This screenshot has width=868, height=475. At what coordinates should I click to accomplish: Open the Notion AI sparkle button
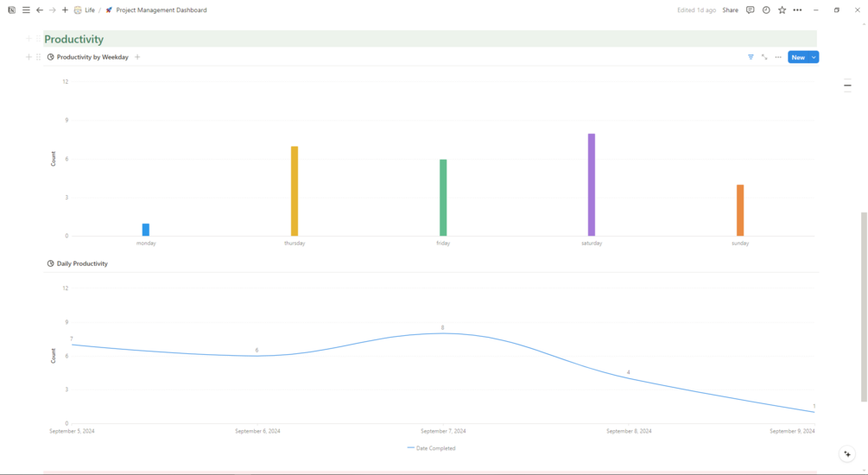(x=847, y=454)
